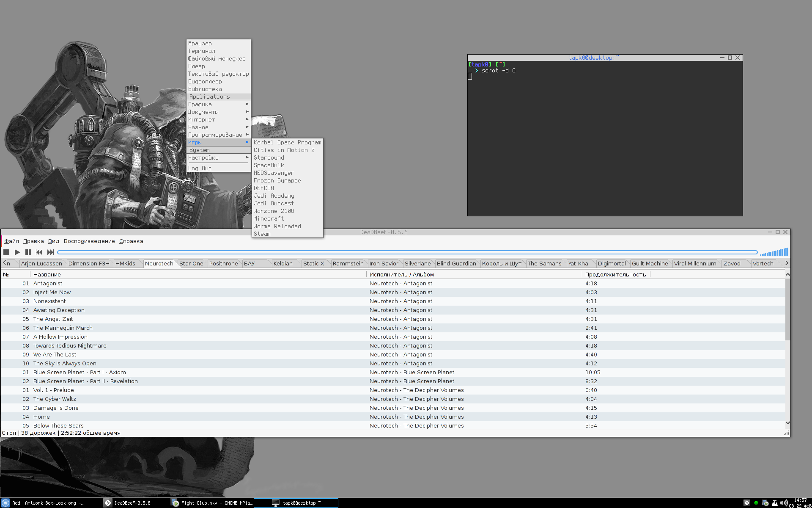
Task: Expand the Документы submenu
Action: pyautogui.click(x=219, y=112)
